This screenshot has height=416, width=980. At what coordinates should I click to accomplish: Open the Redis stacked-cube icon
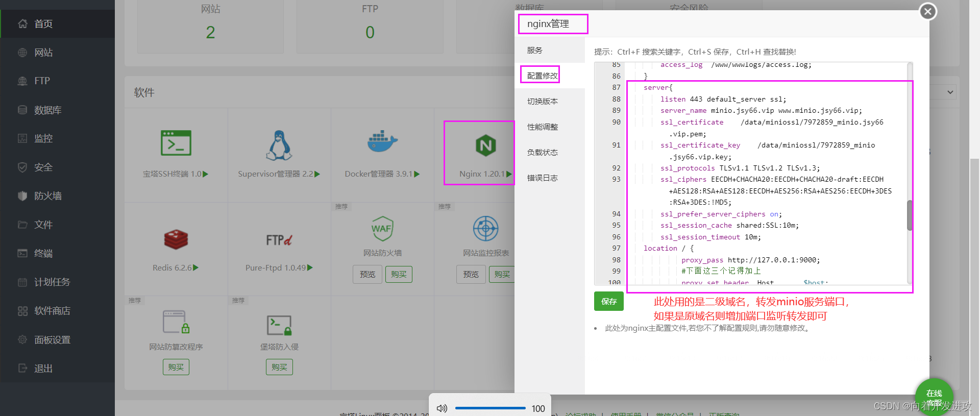tap(176, 239)
